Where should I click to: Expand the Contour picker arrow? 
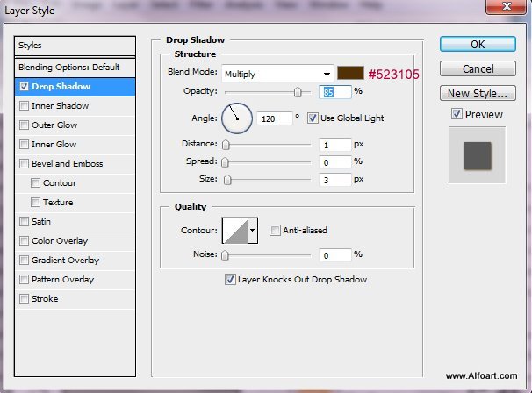253,230
